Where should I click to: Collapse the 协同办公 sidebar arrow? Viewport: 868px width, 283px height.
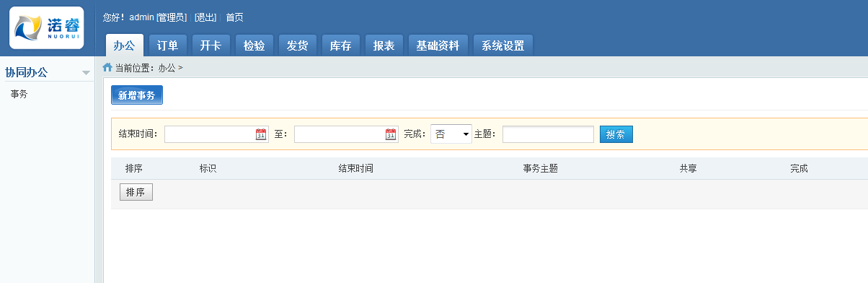click(x=87, y=73)
